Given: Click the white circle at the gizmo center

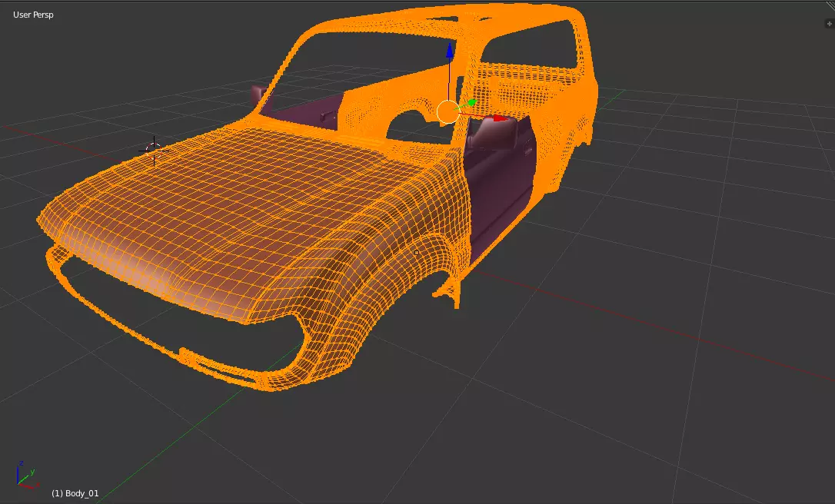Looking at the screenshot, I should (x=447, y=111).
